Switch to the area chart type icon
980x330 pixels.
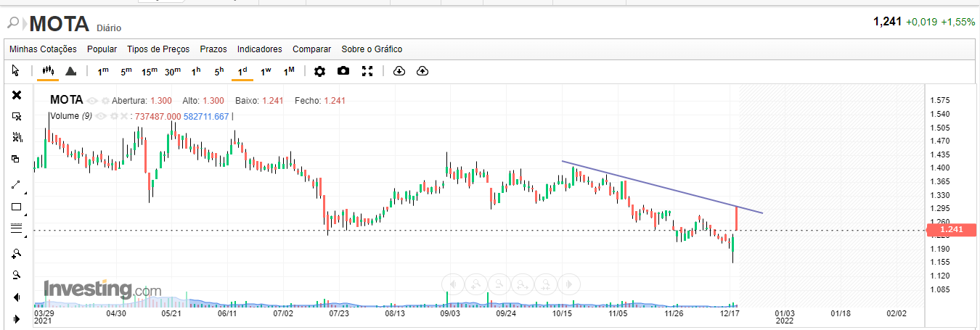point(71,71)
